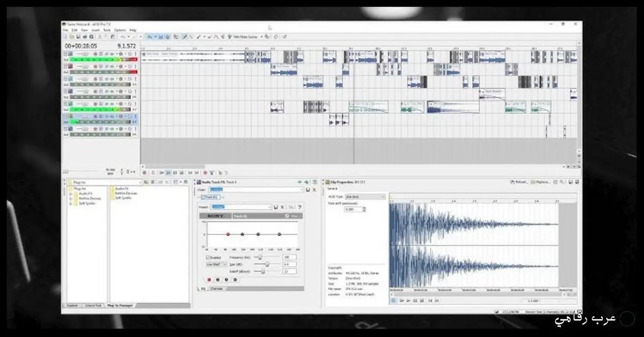The height and width of the screenshot is (337, 644).
Task: Click the Record button on the transport bar
Action: [144, 173]
